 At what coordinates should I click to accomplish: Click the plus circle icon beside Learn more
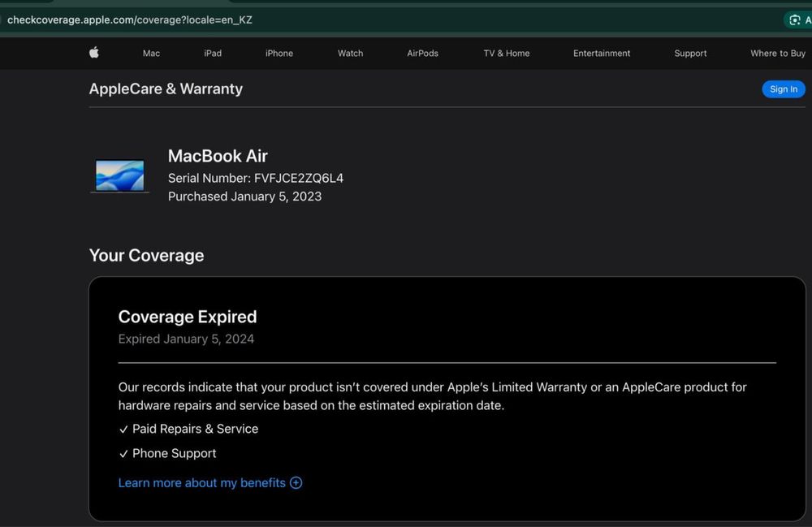[x=296, y=482]
